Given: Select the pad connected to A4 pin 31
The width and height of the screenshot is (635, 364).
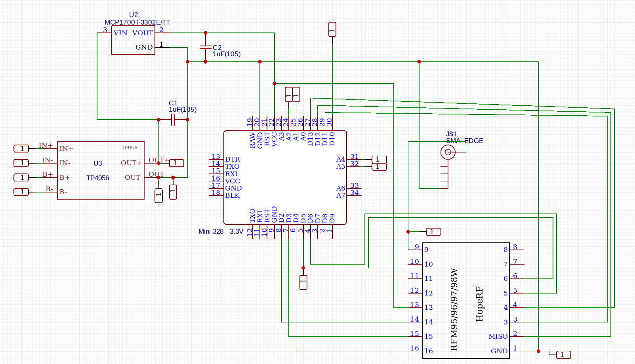Looking at the screenshot, I should [379, 159].
